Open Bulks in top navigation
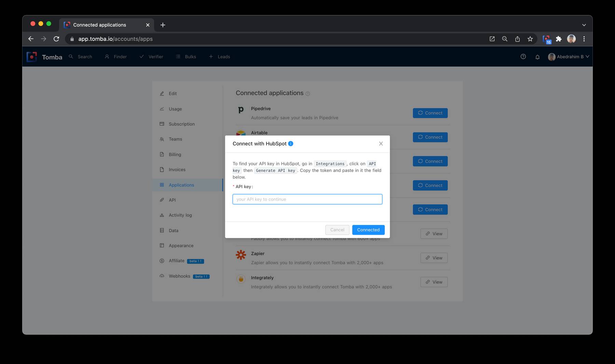The image size is (615, 364). pos(186,57)
